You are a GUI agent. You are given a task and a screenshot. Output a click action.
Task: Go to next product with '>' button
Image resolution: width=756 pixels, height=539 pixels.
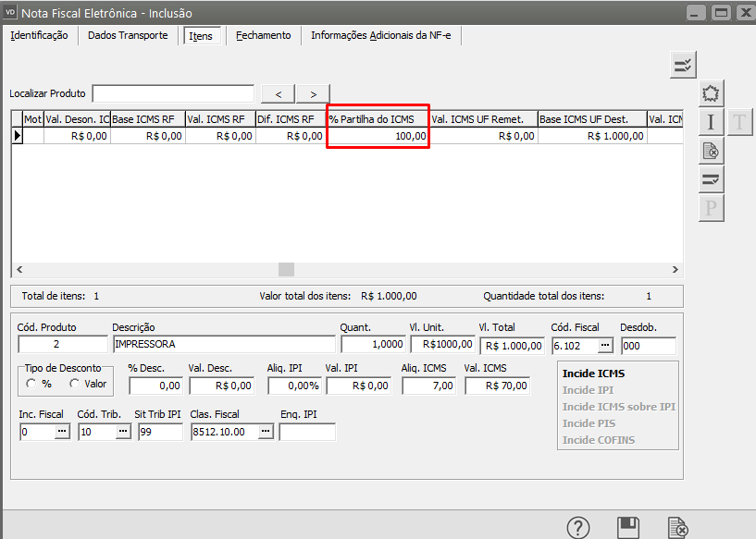(314, 93)
